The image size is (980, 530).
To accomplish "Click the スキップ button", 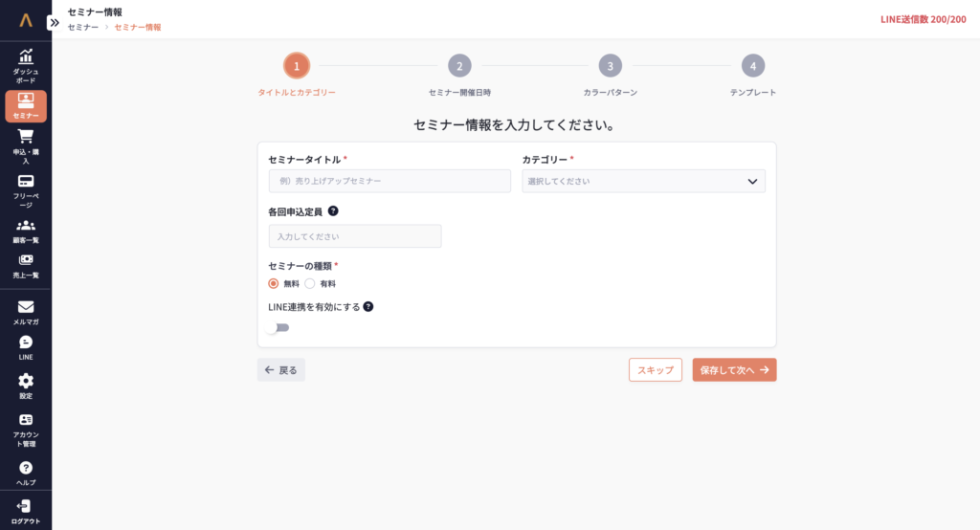I will point(656,370).
